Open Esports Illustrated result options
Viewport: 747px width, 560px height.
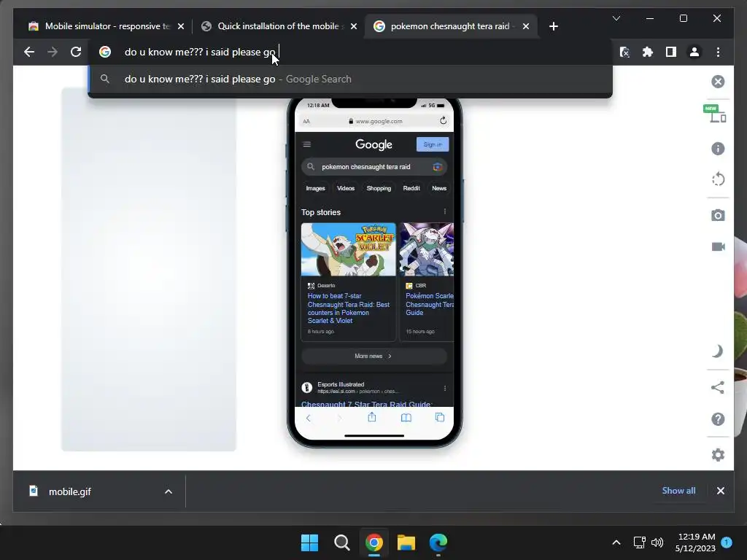point(445,388)
